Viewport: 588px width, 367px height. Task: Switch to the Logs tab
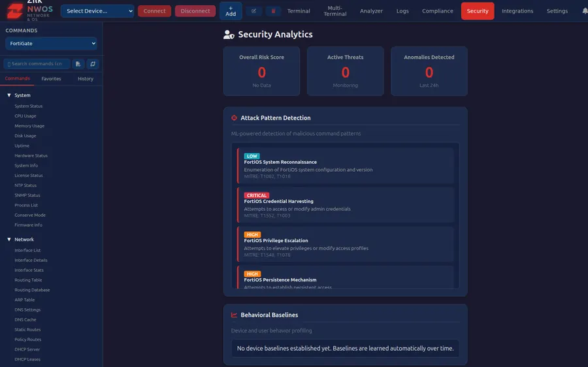point(402,11)
